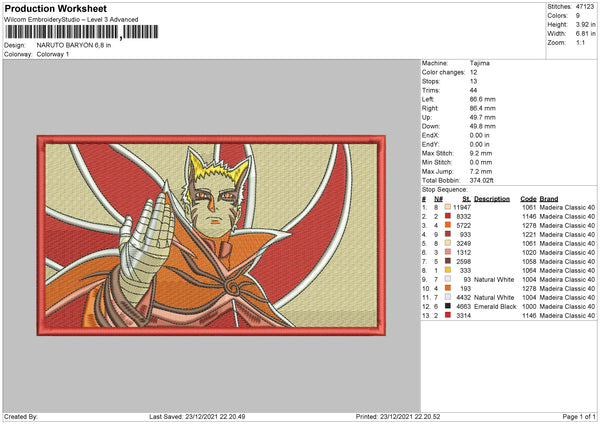Click the yellow swatch in stop 8
This screenshot has height=424, width=600.
(x=448, y=270)
